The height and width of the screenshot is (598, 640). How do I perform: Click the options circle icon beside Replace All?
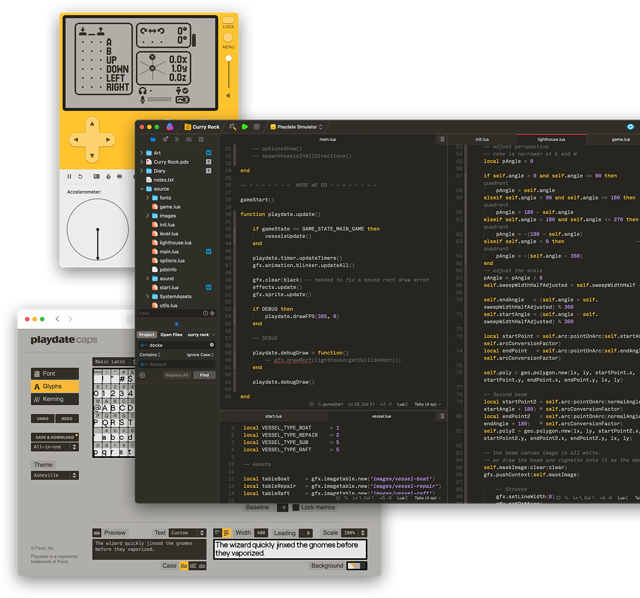(142, 375)
